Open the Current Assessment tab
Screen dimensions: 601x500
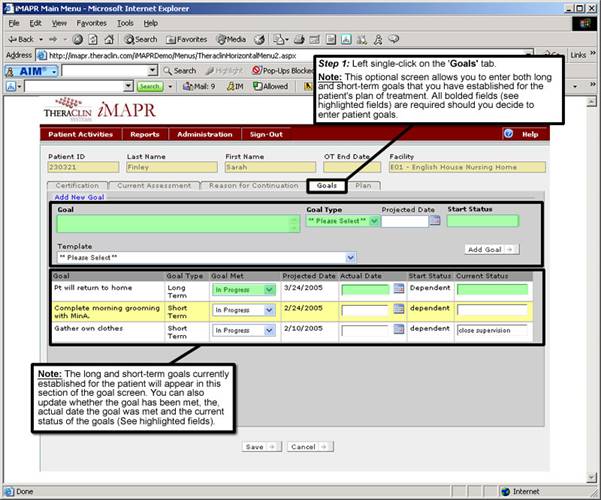point(154,185)
